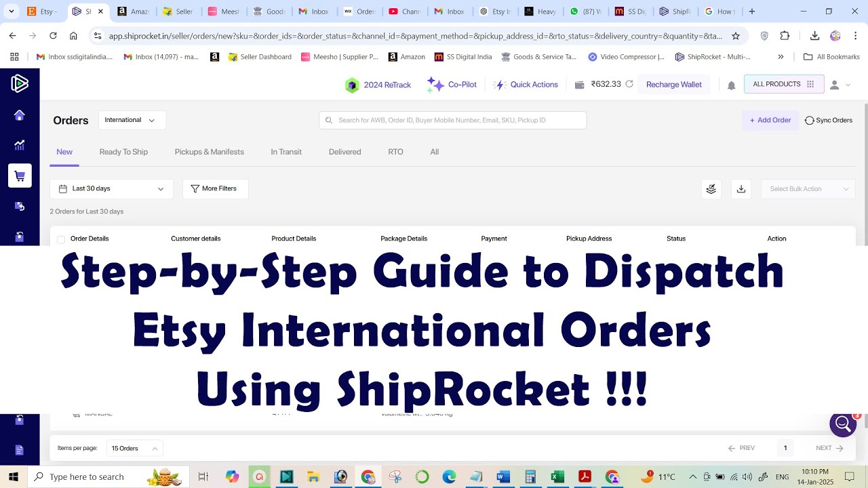Viewport: 868px width, 488px height.
Task: Launch Microsoft Edge from taskbar
Action: coord(449,476)
